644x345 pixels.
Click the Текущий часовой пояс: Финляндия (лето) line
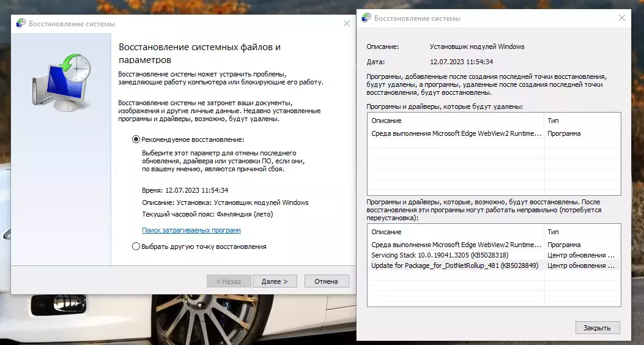click(207, 214)
